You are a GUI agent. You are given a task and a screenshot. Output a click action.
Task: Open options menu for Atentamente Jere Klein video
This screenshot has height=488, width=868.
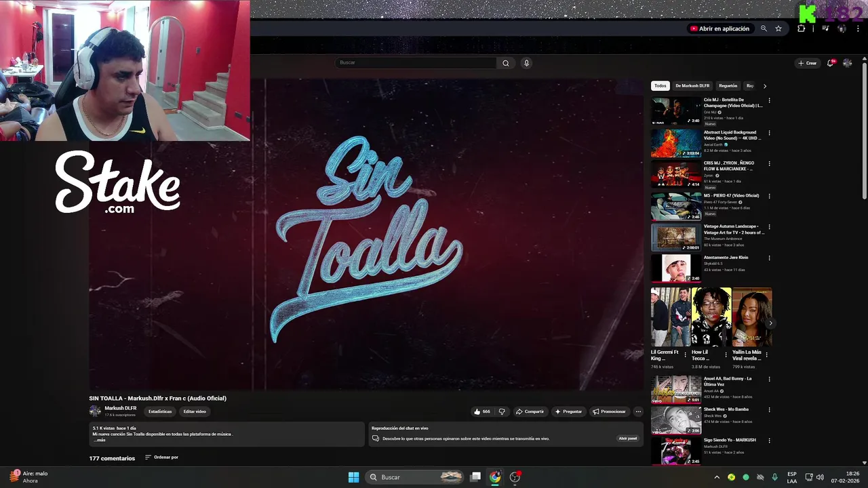pyautogui.click(x=769, y=258)
